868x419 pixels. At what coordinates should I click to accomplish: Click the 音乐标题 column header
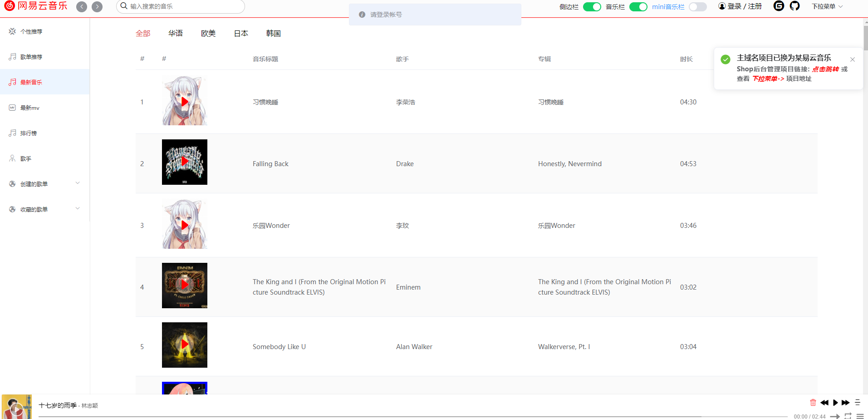click(265, 59)
